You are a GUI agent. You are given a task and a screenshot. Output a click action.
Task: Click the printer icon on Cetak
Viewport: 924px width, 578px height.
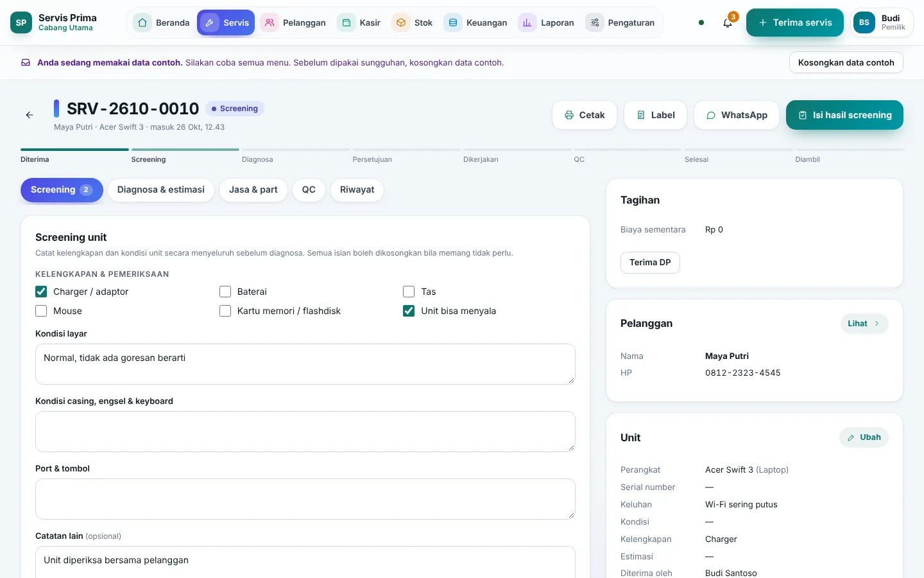pyautogui.click(x=569, y=115)
